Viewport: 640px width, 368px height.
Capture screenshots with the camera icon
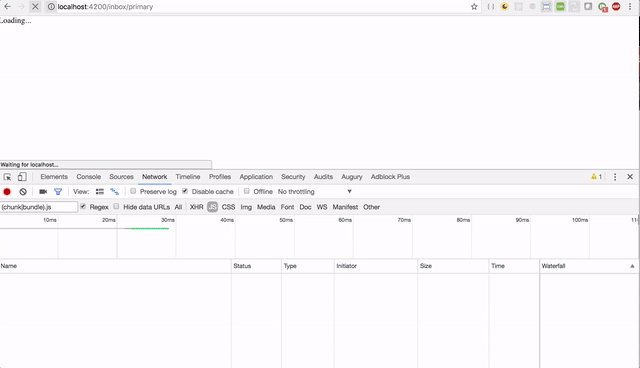click(x=43, y=192)
